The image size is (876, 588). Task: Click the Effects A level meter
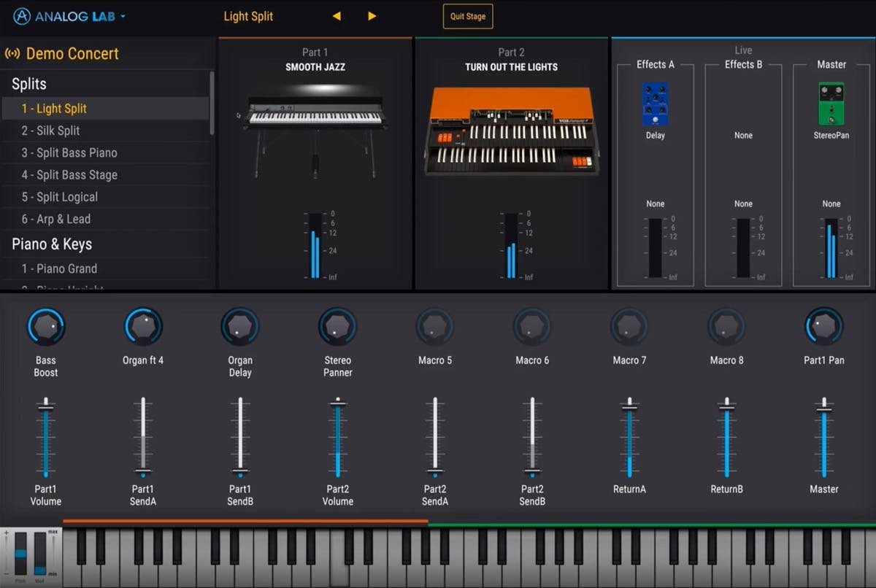click(x=656, y=248)
